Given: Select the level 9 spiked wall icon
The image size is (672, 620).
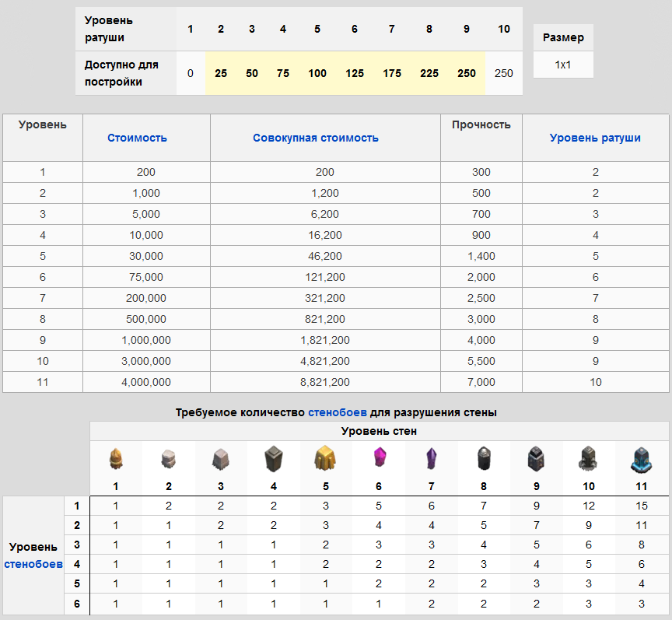Looking at the screenshot, I should [536, 459].
